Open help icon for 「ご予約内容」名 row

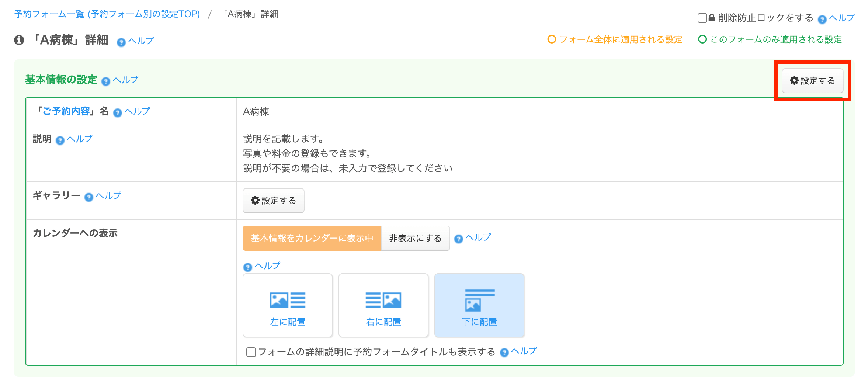[118, 113]
